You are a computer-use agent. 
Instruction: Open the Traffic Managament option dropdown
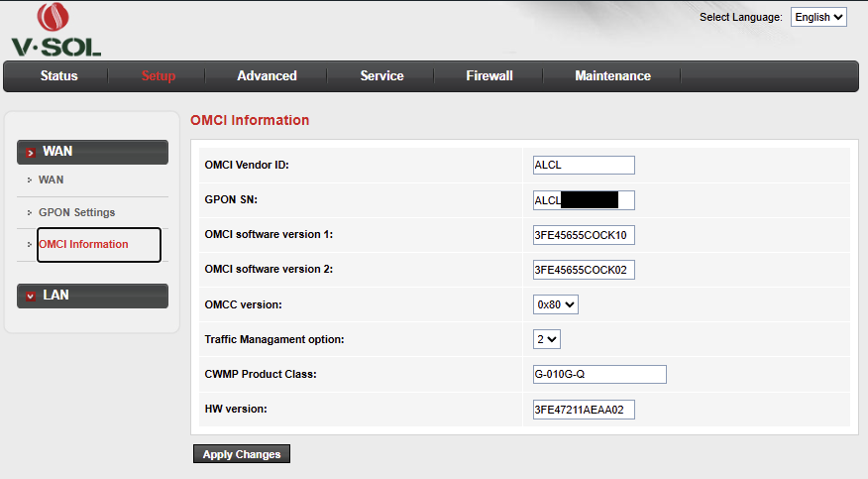(546, 339)
